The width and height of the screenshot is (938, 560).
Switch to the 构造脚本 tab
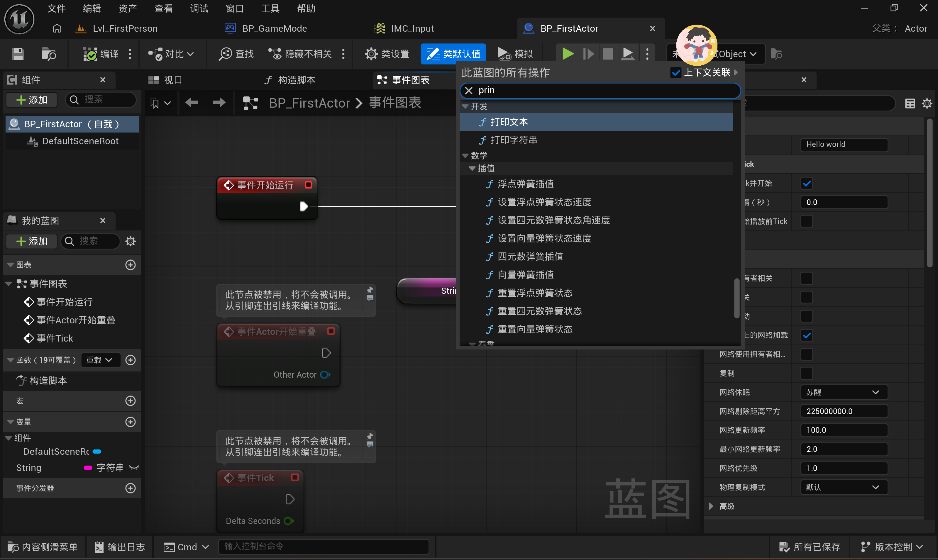290,80
